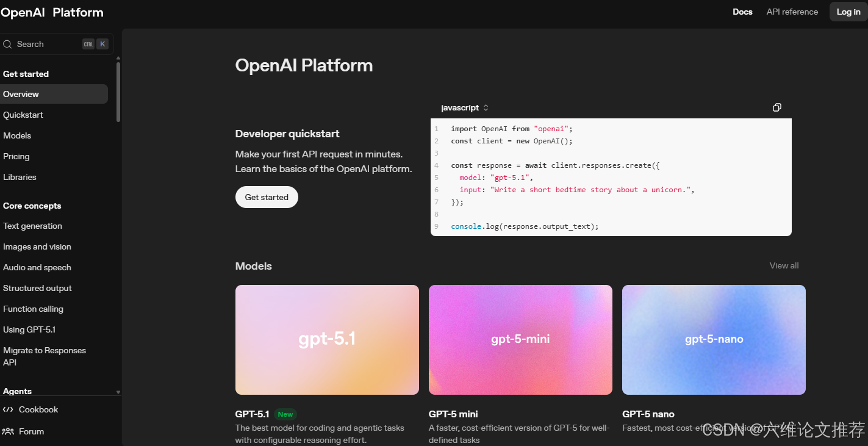Image resolution: width=868 pixels, height=446 pixels.
Task: Click the CTRL K shortcut badge
Action: [95, 44]
